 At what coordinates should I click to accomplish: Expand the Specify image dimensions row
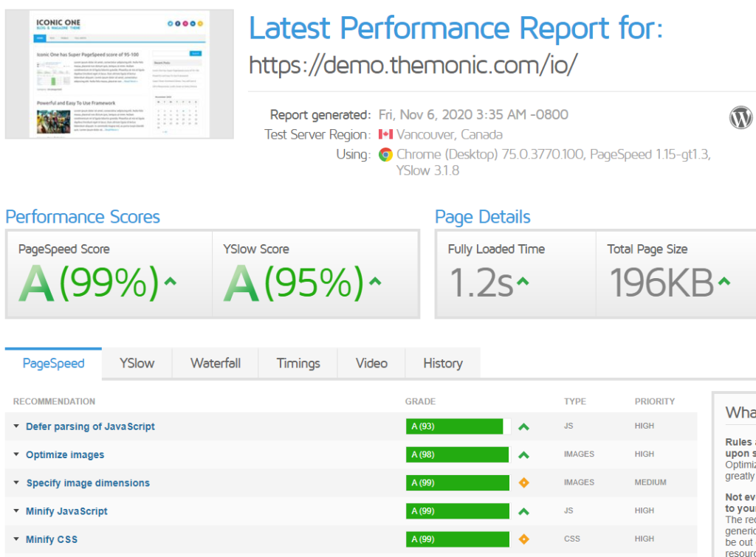pos(16,482)
